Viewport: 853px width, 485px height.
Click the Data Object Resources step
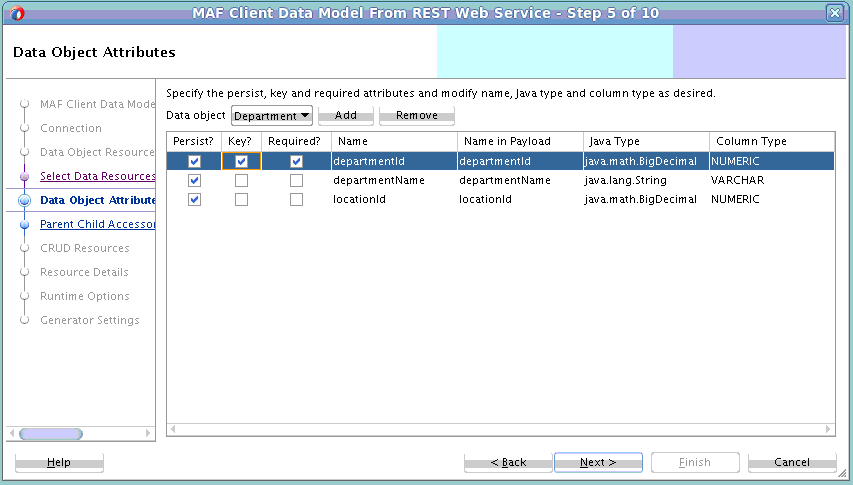[x=97, y=152]
